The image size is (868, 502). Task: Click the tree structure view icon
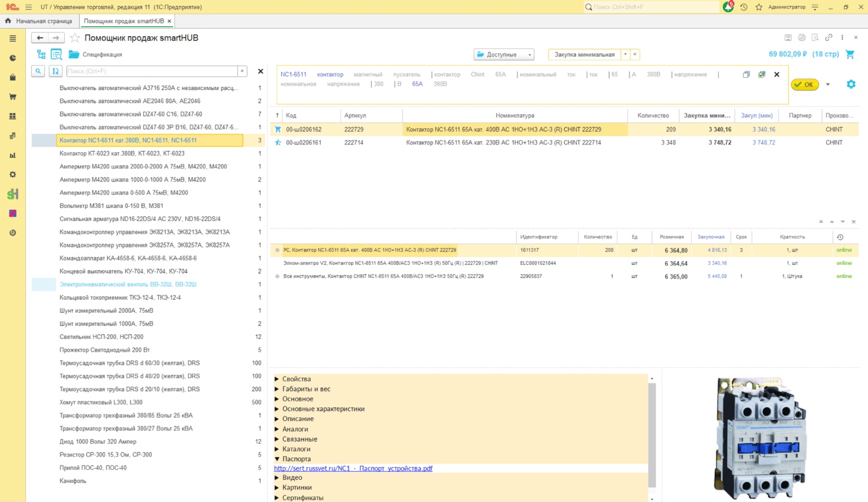(x=41, y=55)
